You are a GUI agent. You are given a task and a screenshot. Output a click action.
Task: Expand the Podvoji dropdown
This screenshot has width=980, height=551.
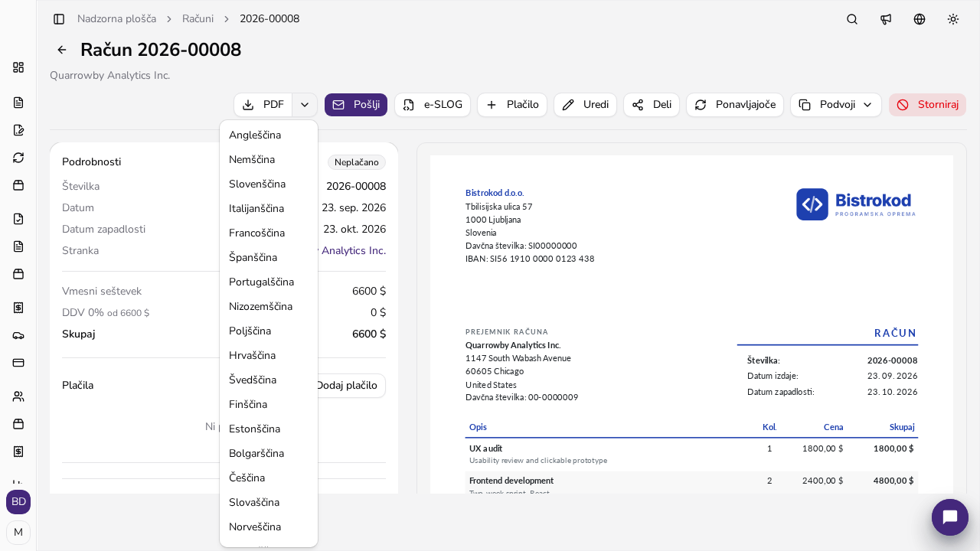tap(836, 105)
